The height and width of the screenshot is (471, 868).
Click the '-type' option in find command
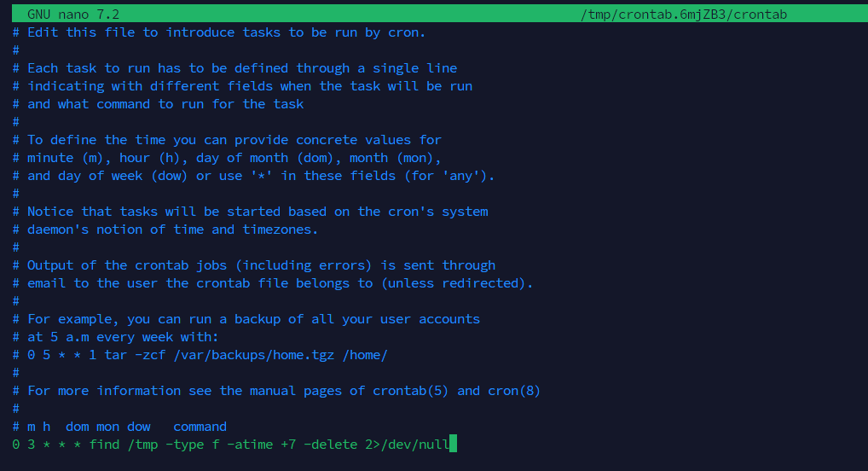coord(185,445)
